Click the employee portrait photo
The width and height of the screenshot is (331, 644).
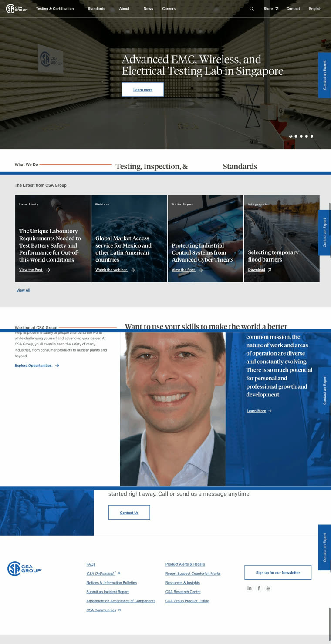coord(173,409)
